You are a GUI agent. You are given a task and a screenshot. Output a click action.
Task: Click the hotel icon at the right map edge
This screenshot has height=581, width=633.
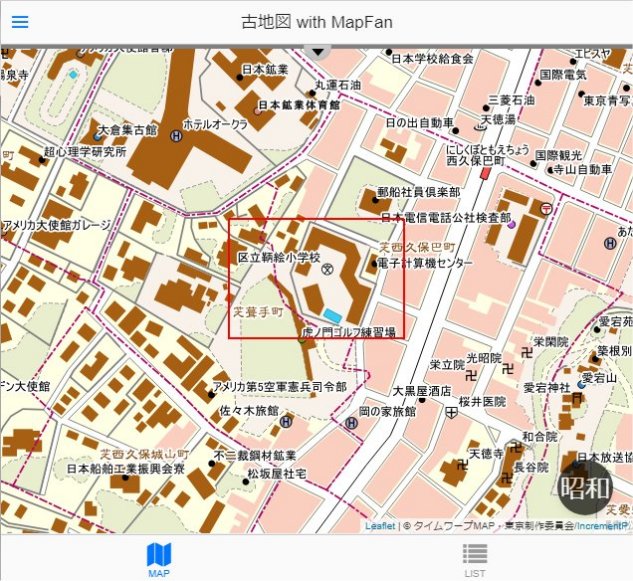610,243
